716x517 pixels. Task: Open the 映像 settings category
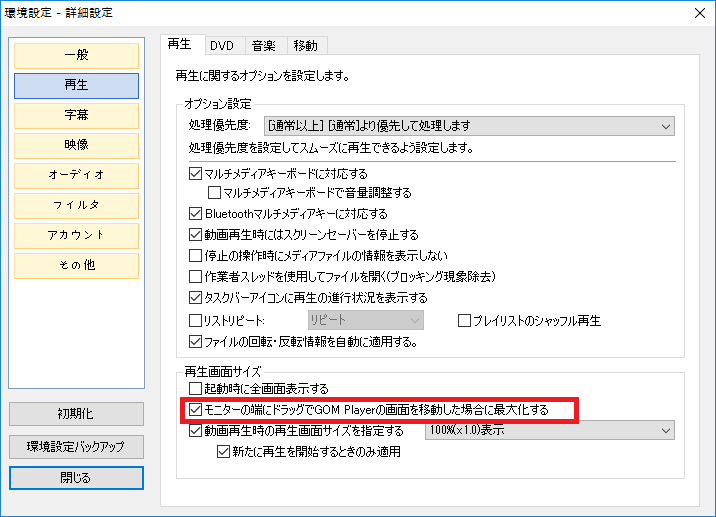pos(76,146)
